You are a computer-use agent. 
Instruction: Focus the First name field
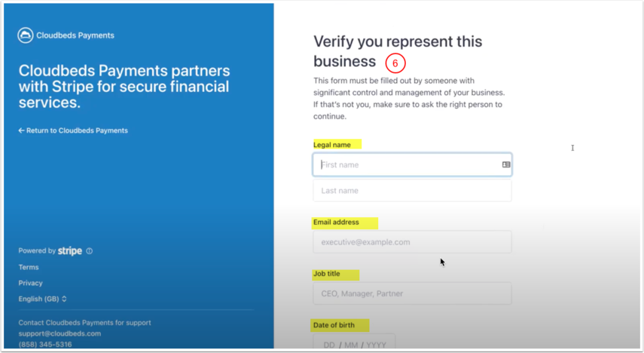pyautogui.click(x=407, y=164)
